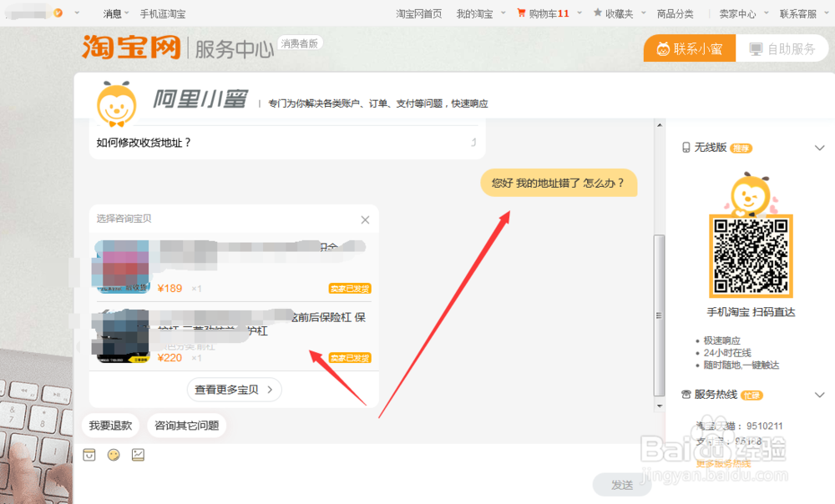The height and width of the screenshot is (504, 835).
Task: Click the chat scrollbar thumb
Action: point(660,315)
